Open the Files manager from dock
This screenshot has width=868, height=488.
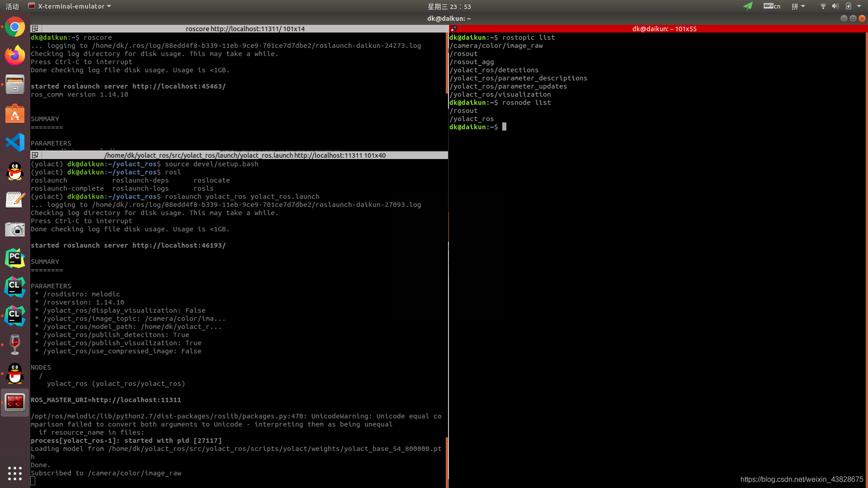click(x=15, y=85)
